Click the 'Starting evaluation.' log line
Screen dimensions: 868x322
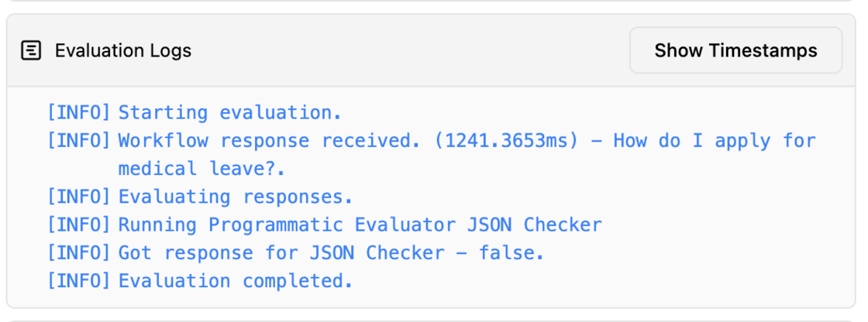[229, 113]
